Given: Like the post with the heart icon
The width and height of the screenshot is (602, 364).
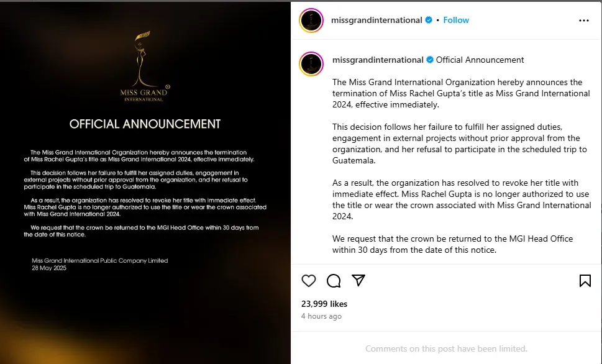Looking at the screenshot, I should coord(309,281).
